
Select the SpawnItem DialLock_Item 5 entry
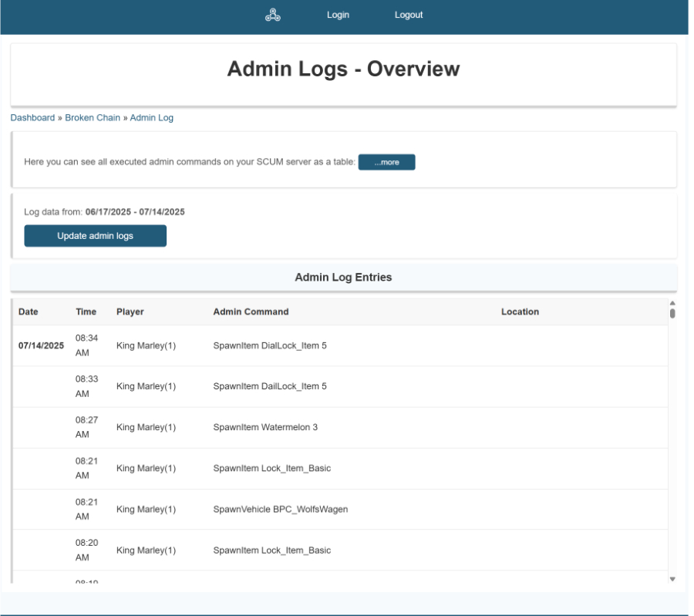(270, 346)
